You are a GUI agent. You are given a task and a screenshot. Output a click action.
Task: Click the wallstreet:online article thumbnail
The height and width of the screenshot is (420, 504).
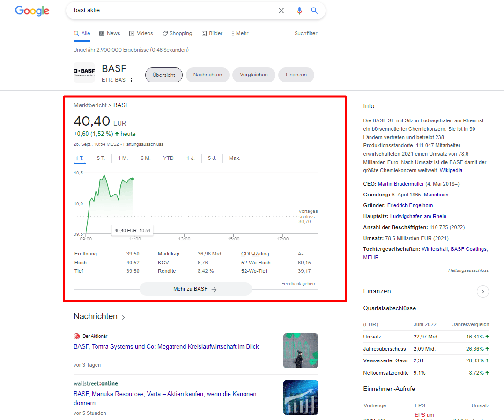301,397
